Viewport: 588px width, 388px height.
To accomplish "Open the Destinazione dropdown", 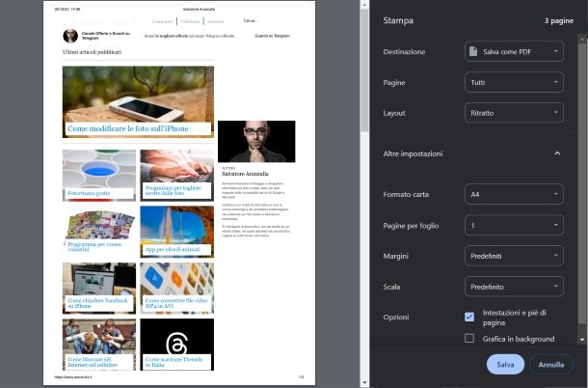I will click(x=514, y=51).
